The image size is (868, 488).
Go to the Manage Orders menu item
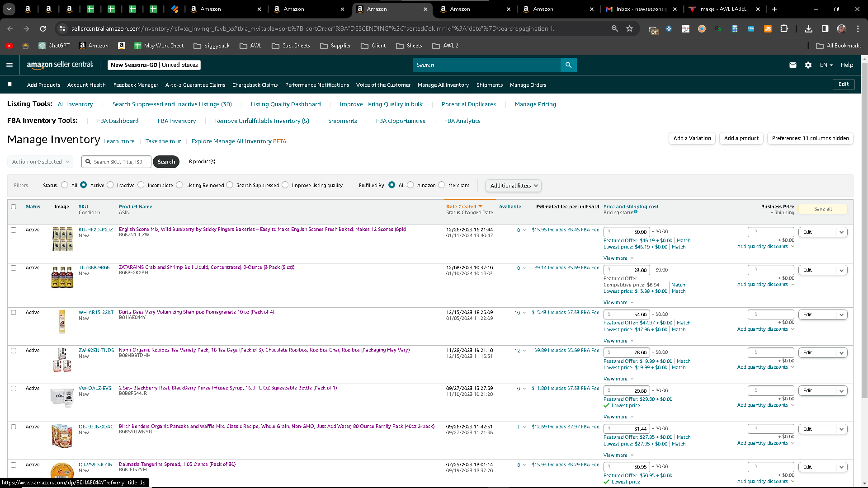click(x=528, y=85)
